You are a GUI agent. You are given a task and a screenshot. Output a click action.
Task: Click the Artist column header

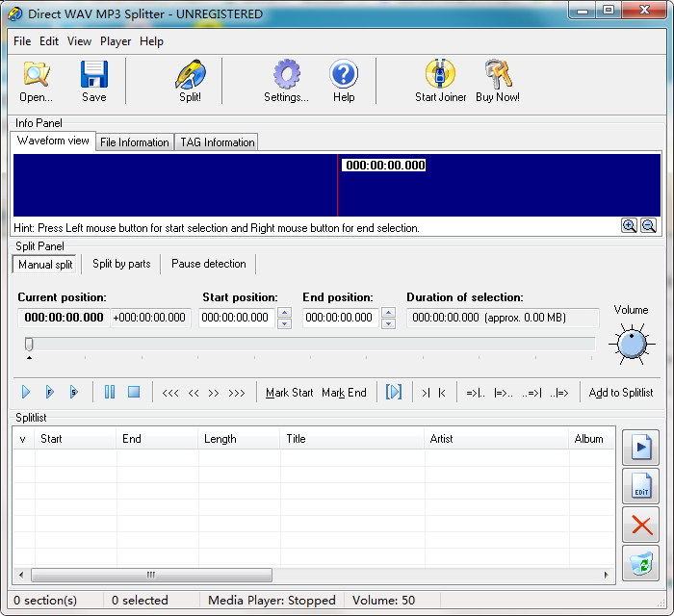point(497,439)
